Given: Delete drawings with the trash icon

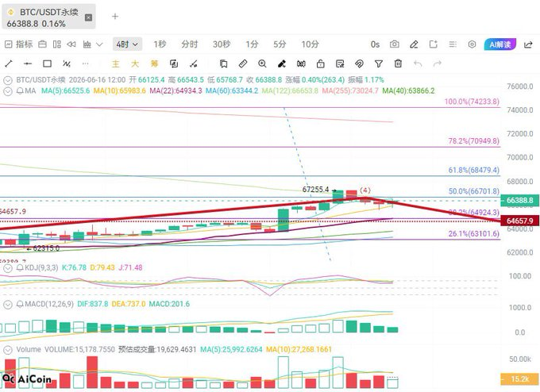Looking at the screenshot, I should [x=398, y=63].
